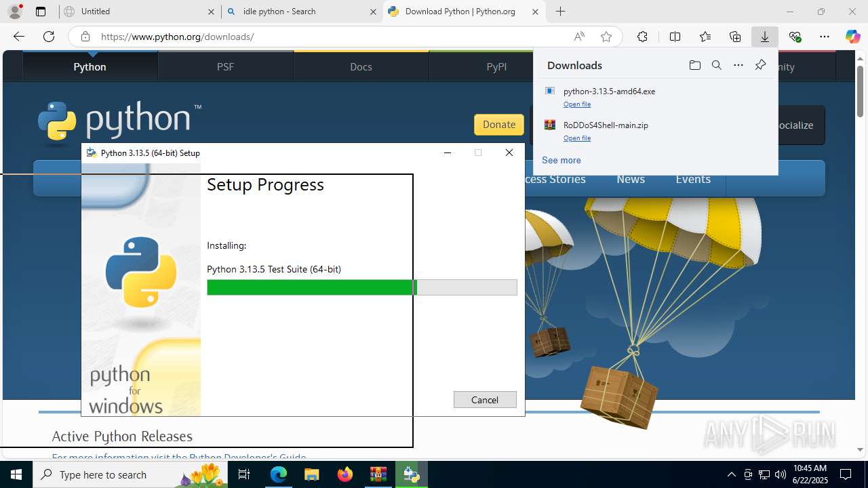Open file link for RoDDoS4Shell-main.zip
The height and width of the screenshot is (488, 868).
(x=577, y=138)
